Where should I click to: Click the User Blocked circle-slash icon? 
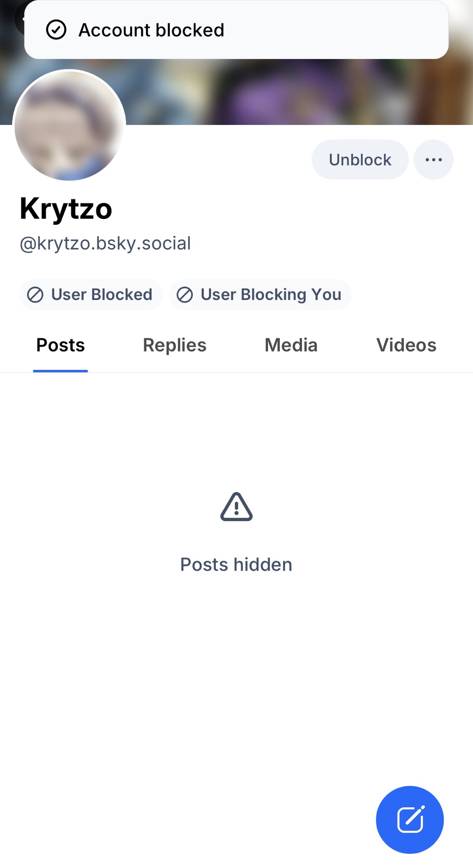[x=35, y=295]
